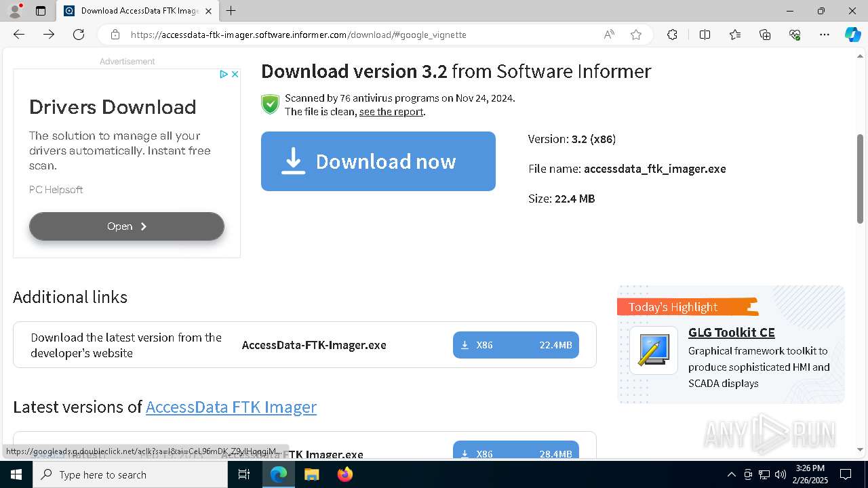868x488 pixels.
Task: Open Task View on the taskbar
Action: point(245,474)
